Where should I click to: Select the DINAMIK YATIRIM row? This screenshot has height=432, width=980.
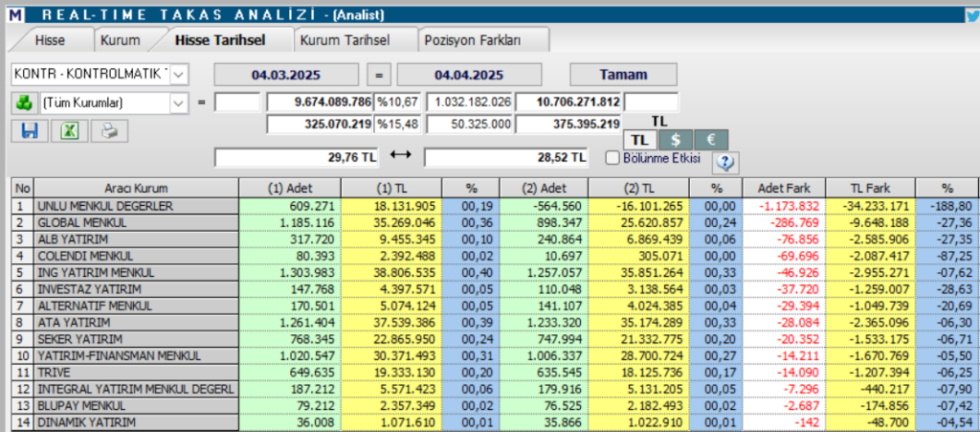tap(495, 422)
